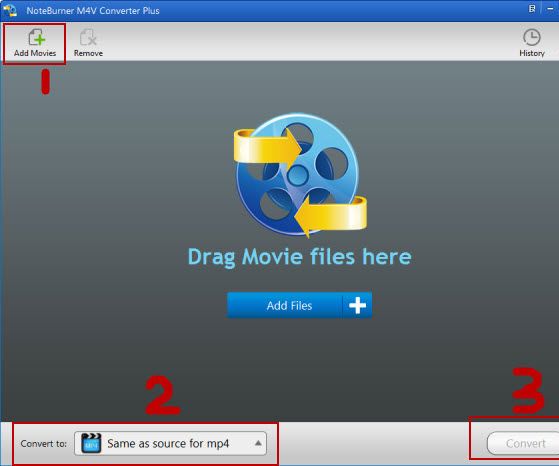
Task: Click the 'NoteBurner M4V Converter Plus' title text
Action: coord(93,10)
